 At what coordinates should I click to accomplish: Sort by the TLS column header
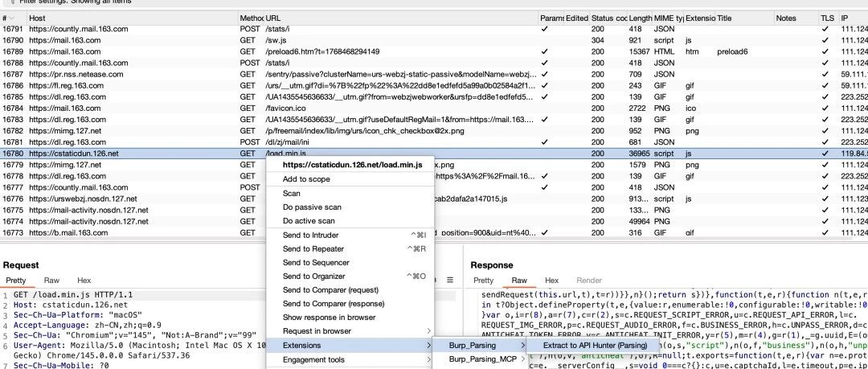point(829,18)
